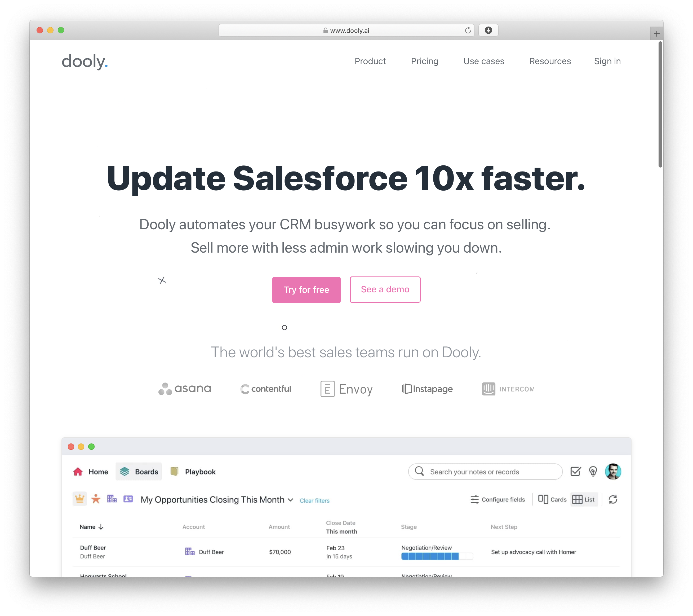Click the refresh sync icon in board toolbar
This screenshot has height=616, width=693.
tap(613, 499)
